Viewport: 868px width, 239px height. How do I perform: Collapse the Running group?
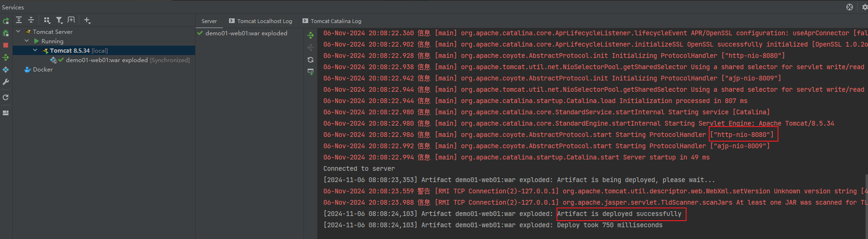pos(27,41)
